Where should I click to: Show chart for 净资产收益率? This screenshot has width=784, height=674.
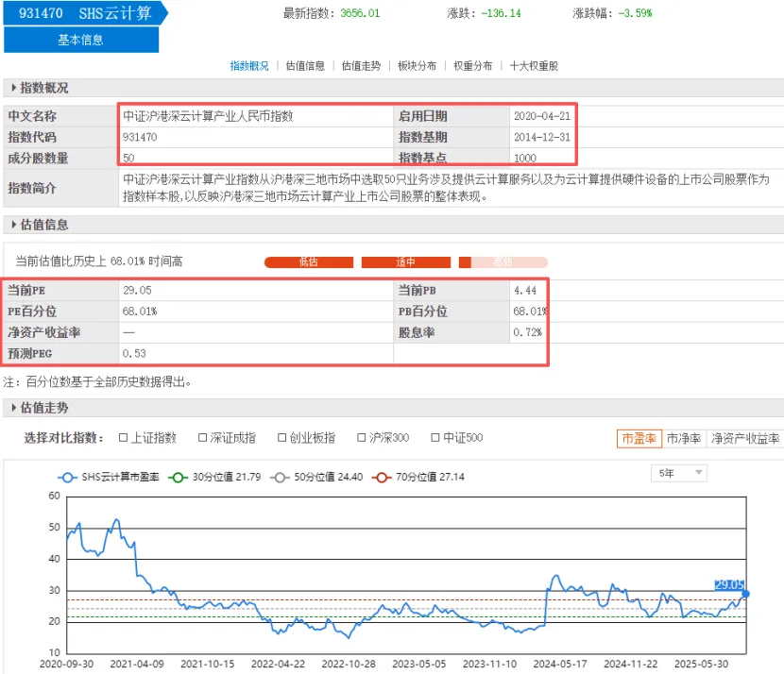click(745, 439)
